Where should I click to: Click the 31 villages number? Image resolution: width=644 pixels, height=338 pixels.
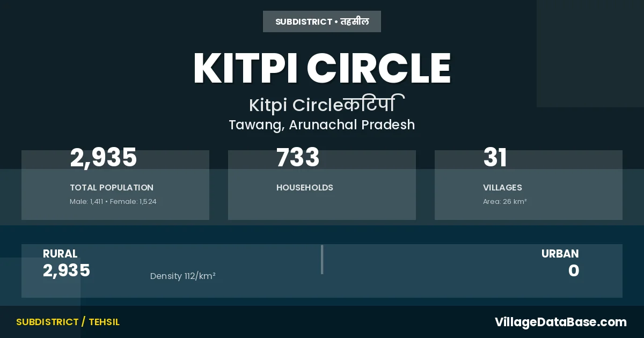(x=495, y=158)
